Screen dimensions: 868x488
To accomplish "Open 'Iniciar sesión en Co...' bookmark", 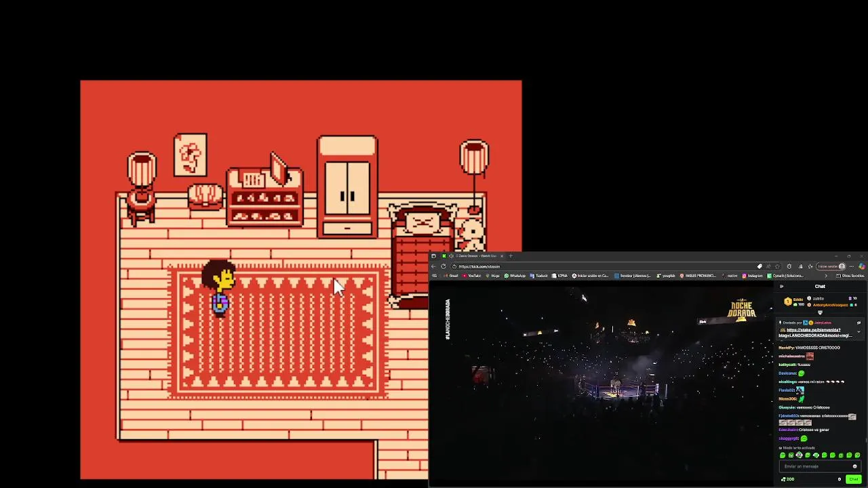I will [x=590, y=276].
